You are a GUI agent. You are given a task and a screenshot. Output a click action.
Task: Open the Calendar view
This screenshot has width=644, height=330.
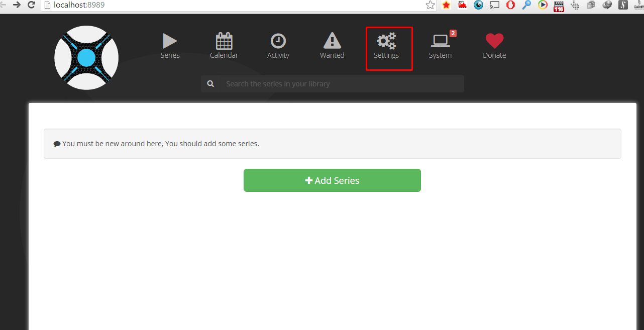point(224,46)
